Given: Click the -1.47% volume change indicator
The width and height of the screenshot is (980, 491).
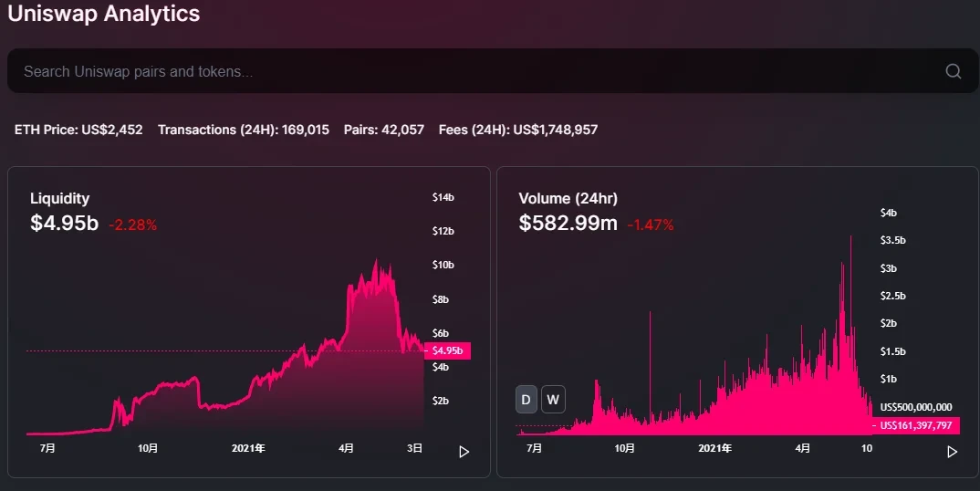Looking at the screenshot, I should [x=651, y=225].
